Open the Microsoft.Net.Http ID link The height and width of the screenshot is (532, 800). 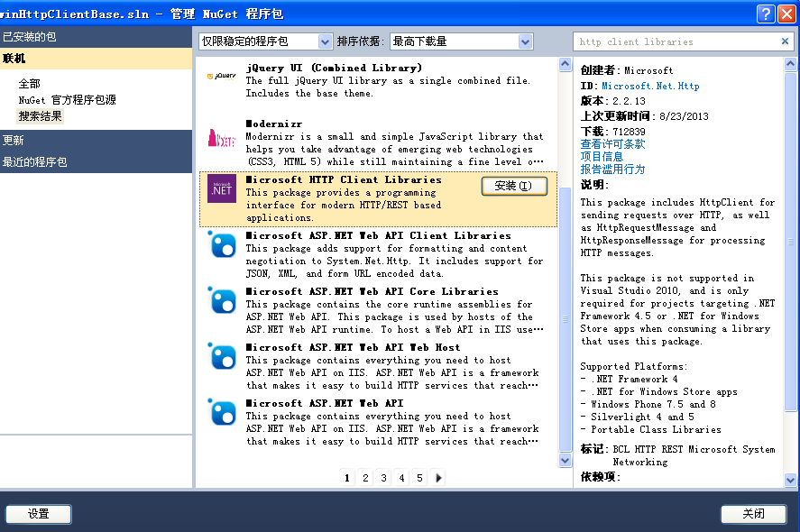tap(650, 86)
